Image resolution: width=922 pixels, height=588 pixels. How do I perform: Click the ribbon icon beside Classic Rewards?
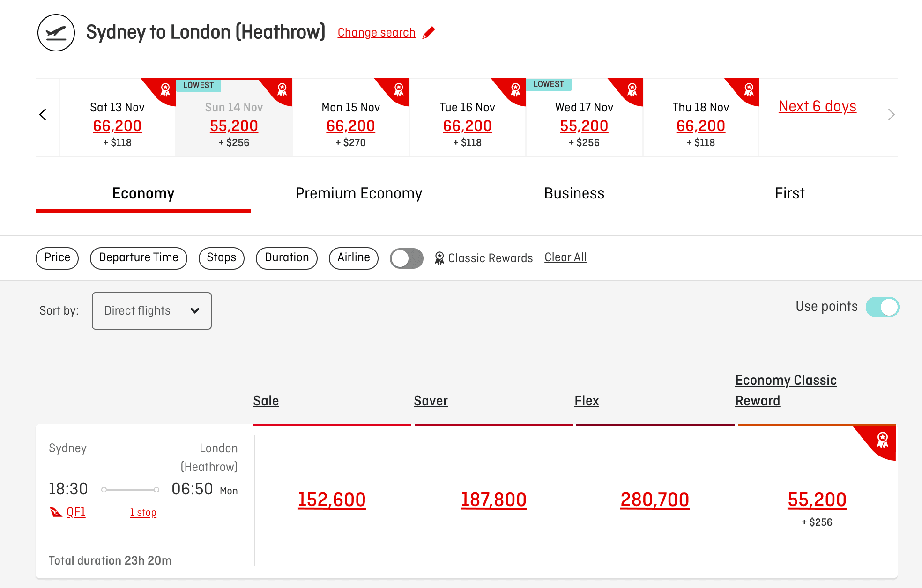439,258
